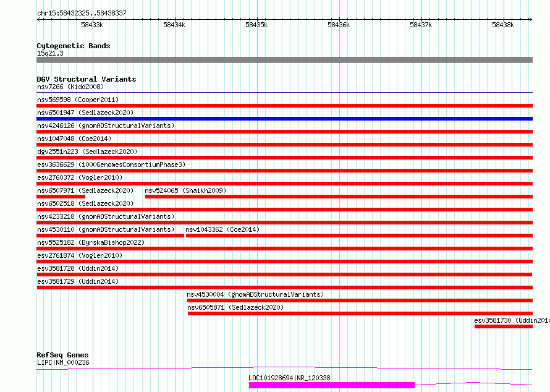Click the DGV Structural Variants track title
Screen dimensions: 550x392
point(86,79)
